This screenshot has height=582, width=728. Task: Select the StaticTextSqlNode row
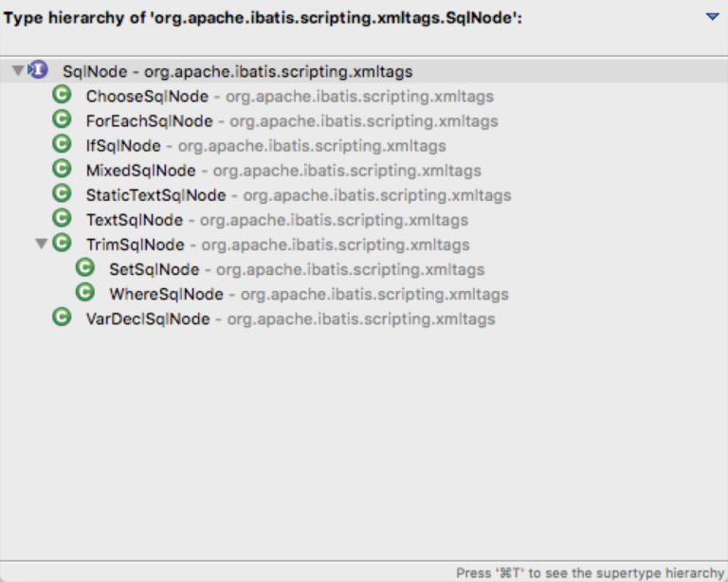[x=155, y=195]
